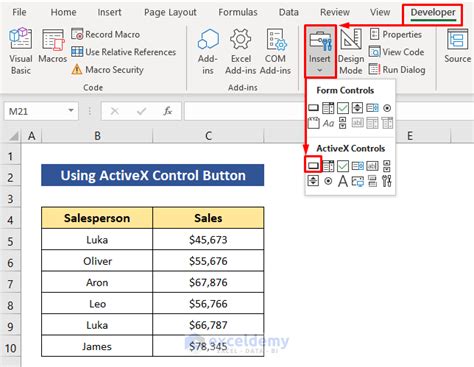Image resolution: width=474 pixels, height=367 pixels.
Task: Expand the Name Box dropdown
Action: (71, 111)
